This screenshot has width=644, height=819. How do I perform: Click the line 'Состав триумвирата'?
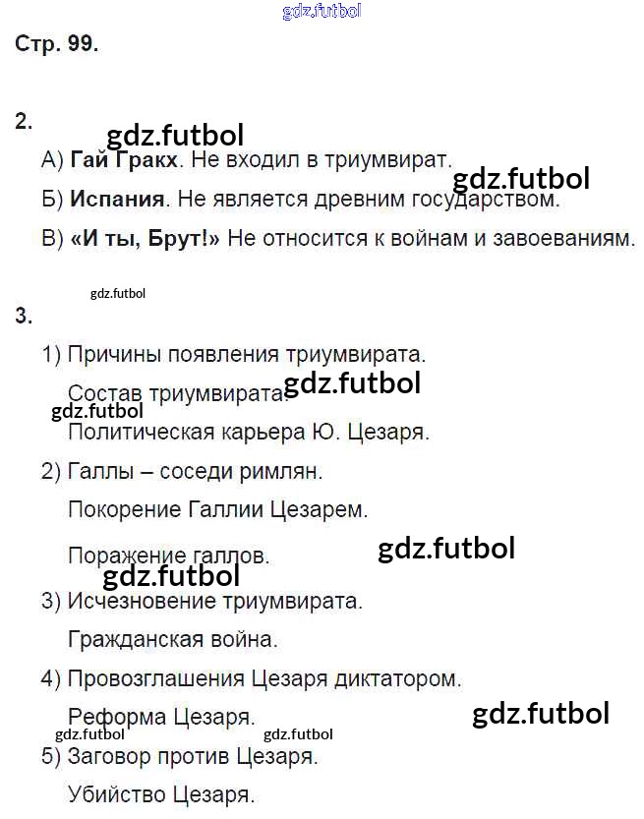[x=177, y=393]
